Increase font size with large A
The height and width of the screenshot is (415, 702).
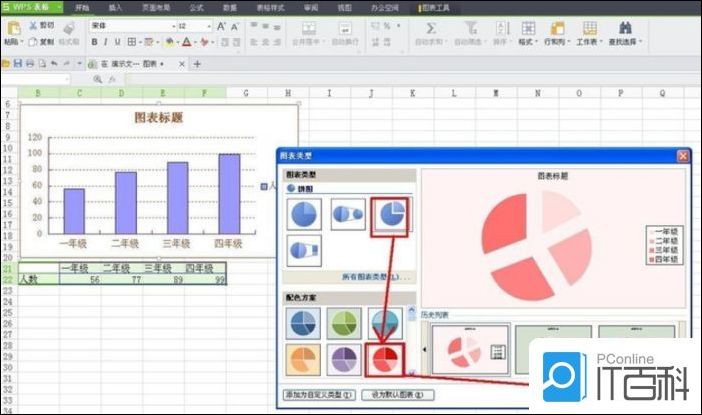tap(221, 26)
